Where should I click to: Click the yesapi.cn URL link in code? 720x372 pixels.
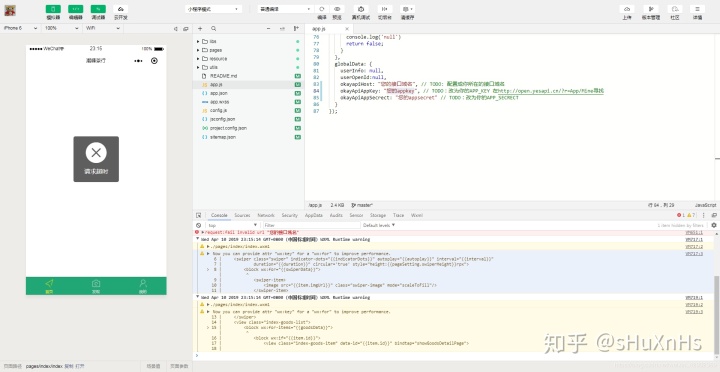(x=551, y=91)
